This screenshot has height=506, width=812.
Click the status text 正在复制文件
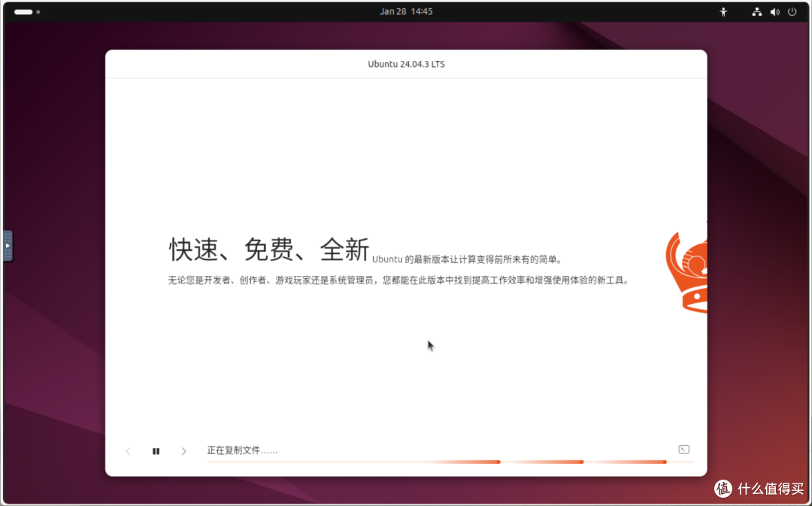(242, 450)
